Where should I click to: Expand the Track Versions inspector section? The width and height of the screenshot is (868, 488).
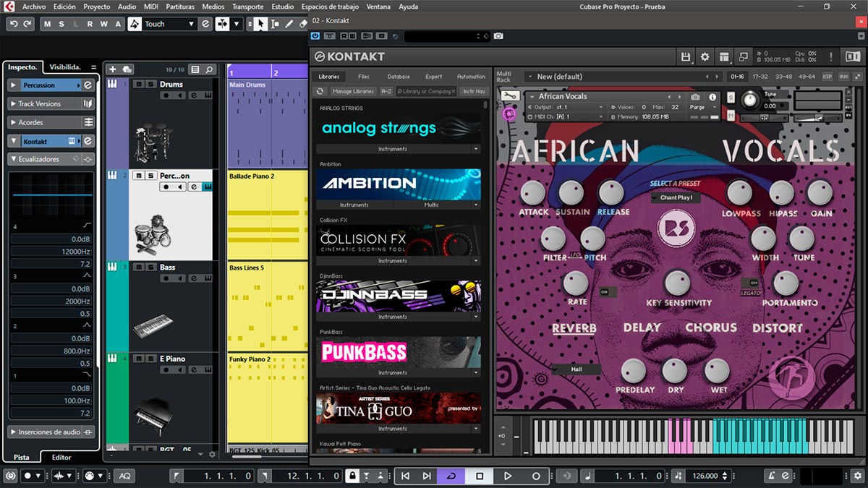[14, 104]
